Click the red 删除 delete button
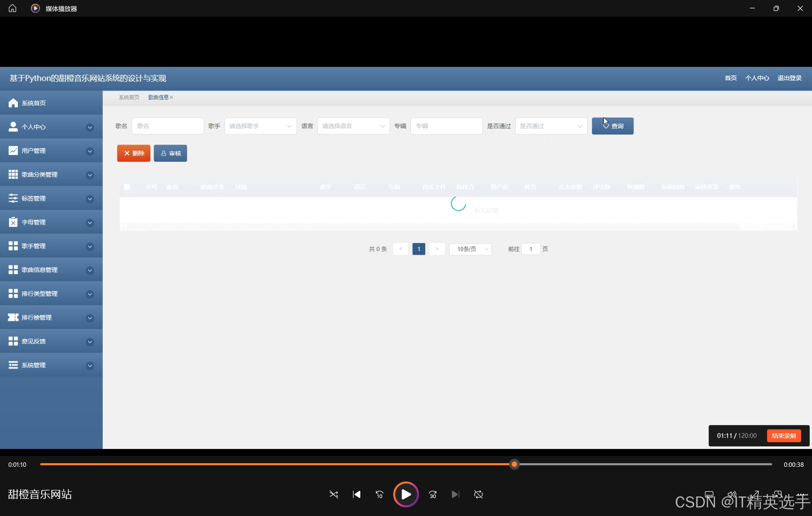This screenshot has height=516, width=812. (x=134, y=153)
